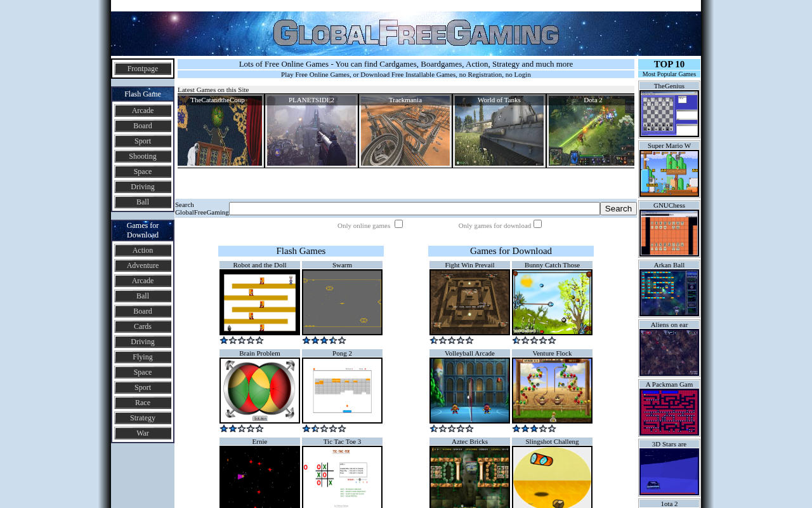Rate Volleyball Arcade using its stars
This screenshot has width=812, height=508.
point(452,429)
